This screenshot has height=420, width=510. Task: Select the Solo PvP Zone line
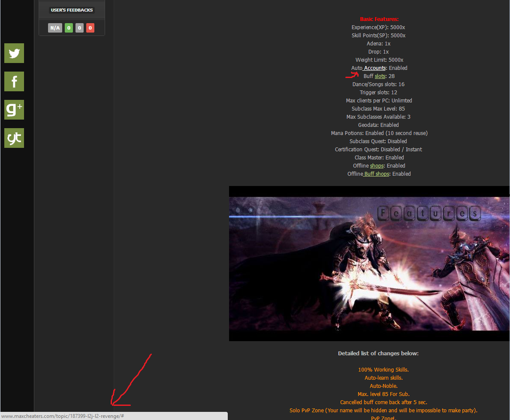point(383,411)
